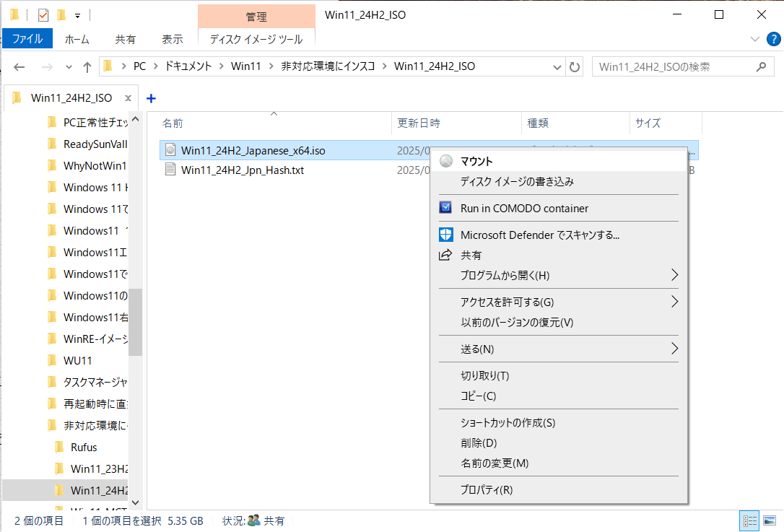The width and height of the screenshot is (784, 532).
Task: Expand the 送る(N) submenu
Action: (559, 349)
